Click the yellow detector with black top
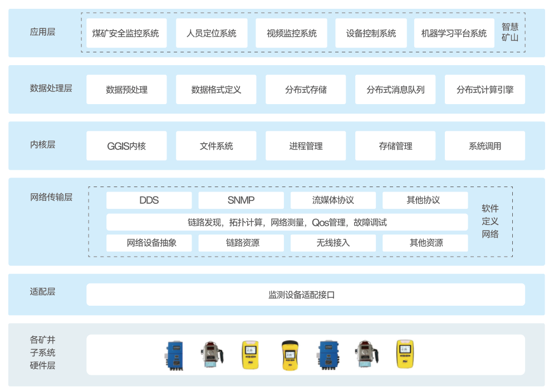Image resolution: width=554 pixels, height=392 pixels. point(288,355)
